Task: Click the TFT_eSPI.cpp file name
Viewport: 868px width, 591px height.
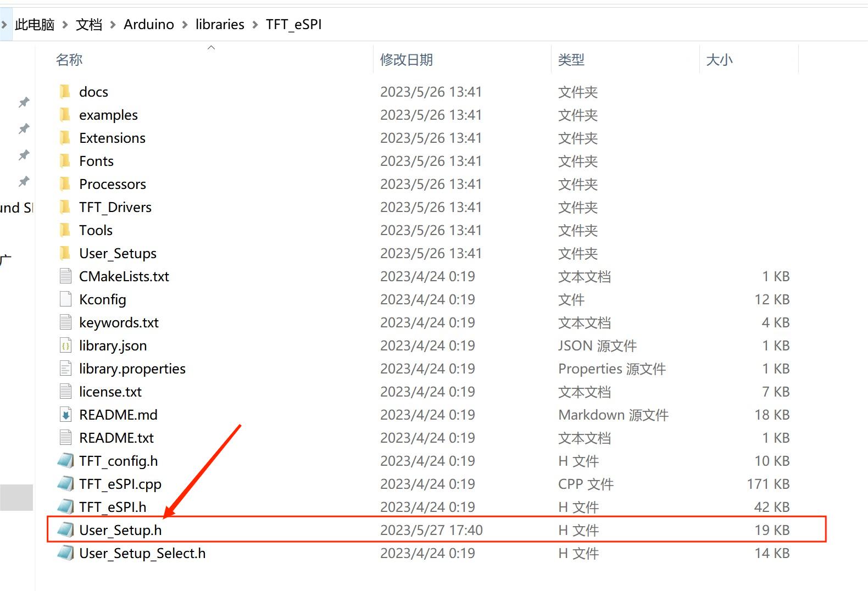Action: pyautogui.click(x=120, y=484)
